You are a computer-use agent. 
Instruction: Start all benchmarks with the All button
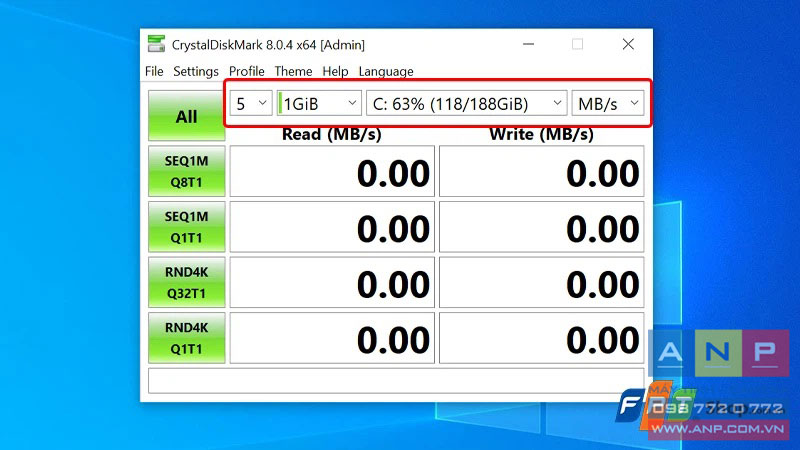[187, 116]
